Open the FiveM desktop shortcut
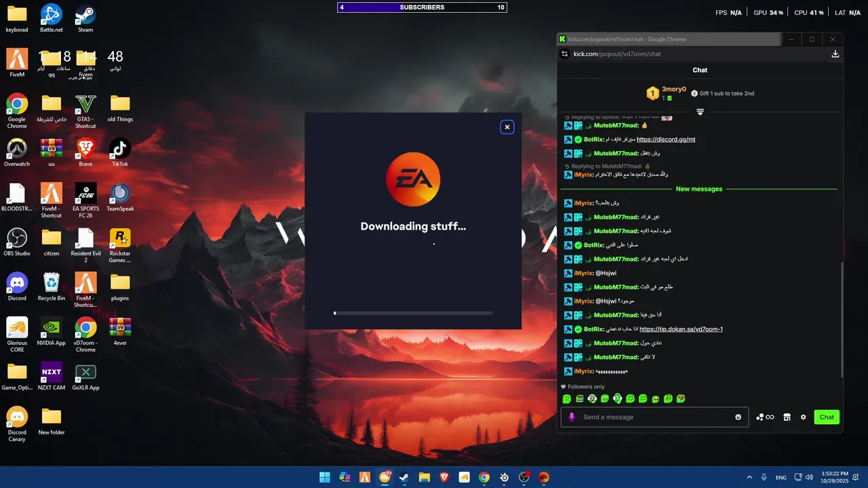Image resolution: width=868 pixels, height=488 pixels. (17, 63)
